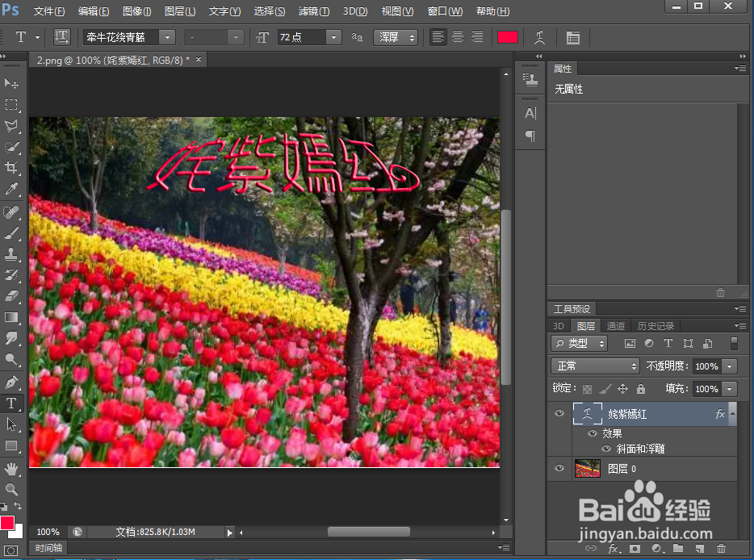Open the 滤镜 menu
This screenshot has width=754, height=560.
pyautogui.click(x=314, y=11)
